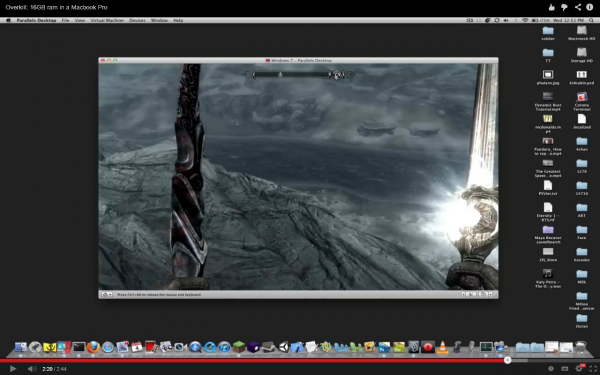Open Dreamweaver from the Dock
This screenshot has height=375, width=600.
coord(399,347)
